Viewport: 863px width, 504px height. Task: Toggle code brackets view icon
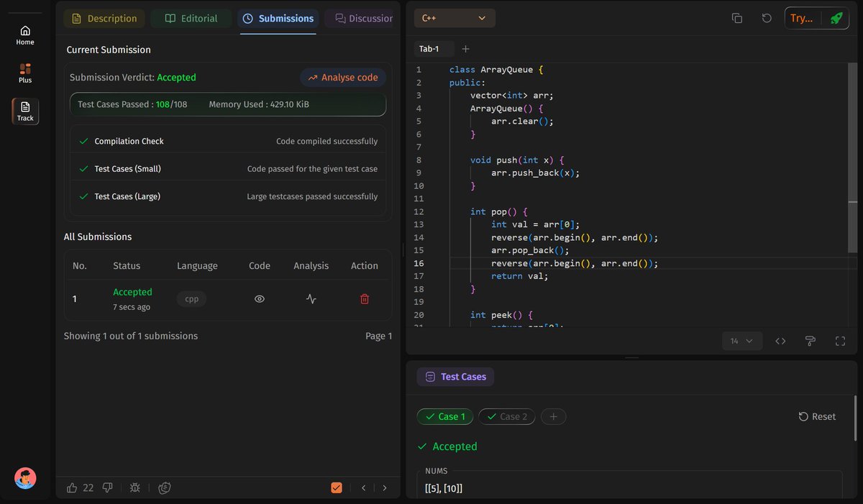click(x=780, y=341)
